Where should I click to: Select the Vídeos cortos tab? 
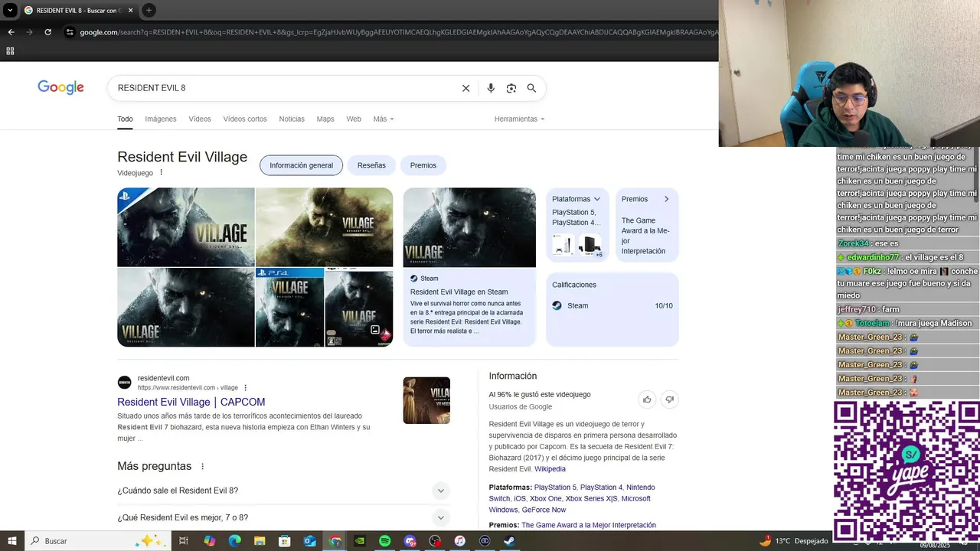point(245,119)
